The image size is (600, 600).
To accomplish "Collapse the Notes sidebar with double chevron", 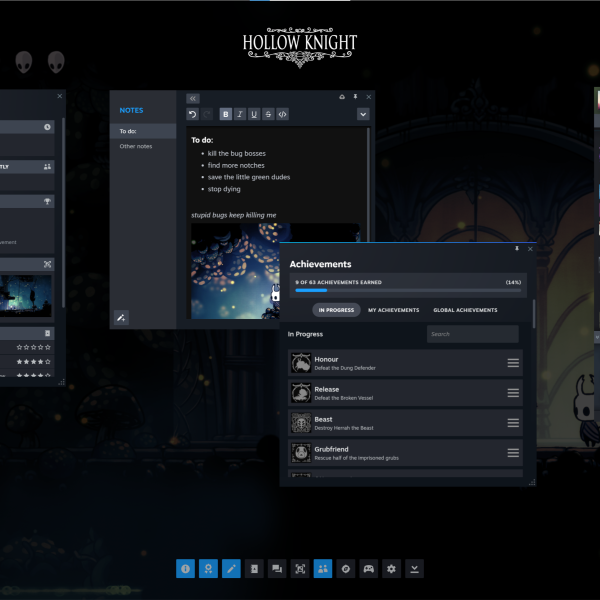I will [x=193, y=98].
